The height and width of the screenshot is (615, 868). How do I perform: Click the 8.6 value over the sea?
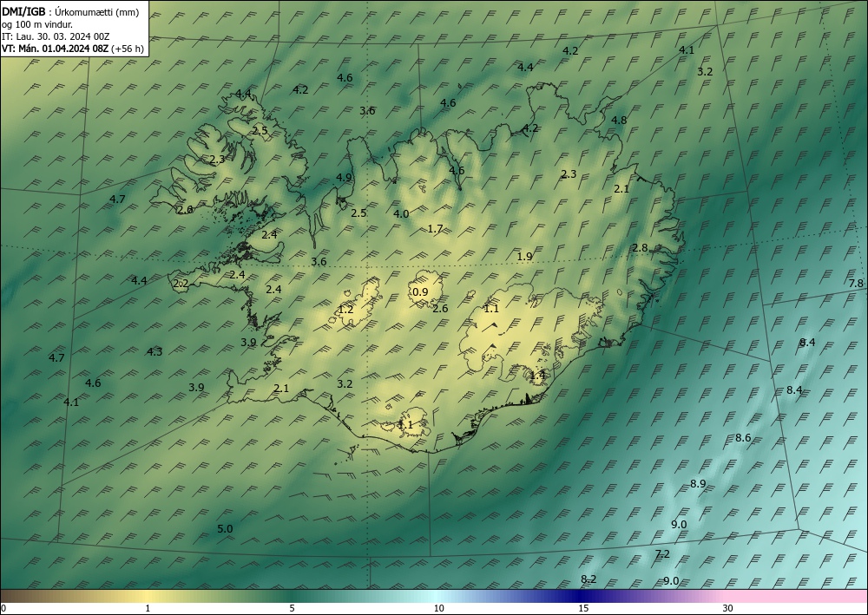coord(743,438)
